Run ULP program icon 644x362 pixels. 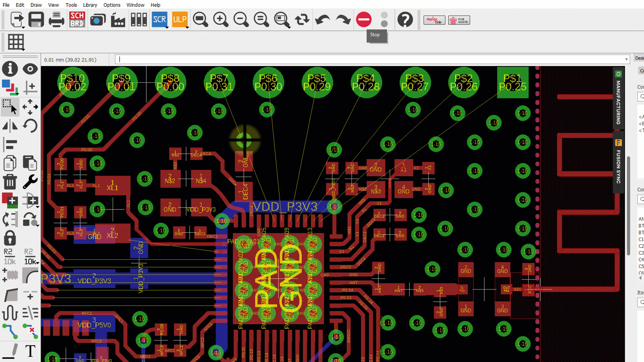point(180,19)
